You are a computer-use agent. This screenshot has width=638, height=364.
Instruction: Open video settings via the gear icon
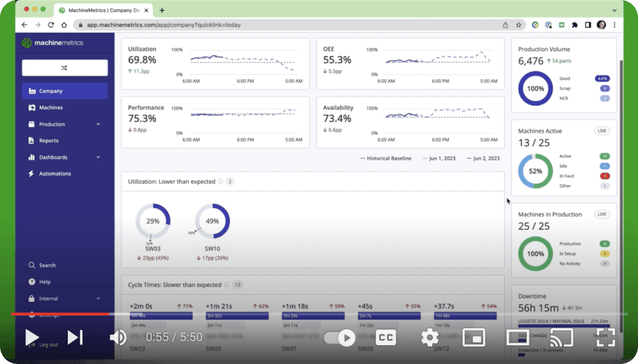coord(429,337)
